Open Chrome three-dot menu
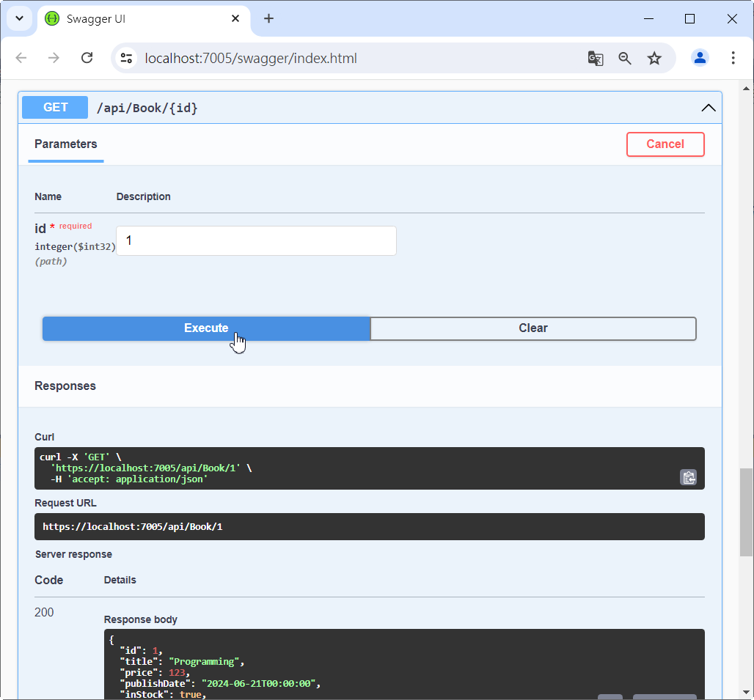754x700 pixels. (x=733, y=58)
